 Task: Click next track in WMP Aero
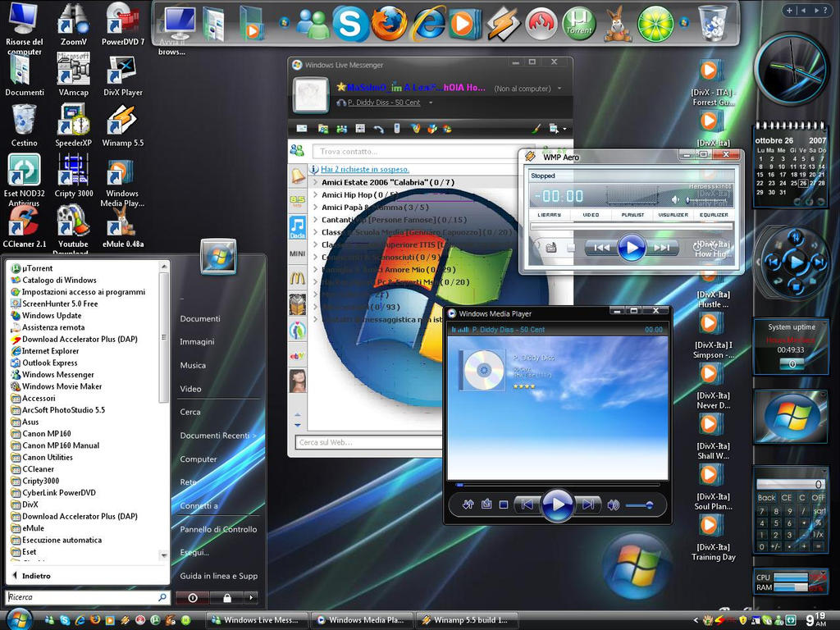pos(662,248)
